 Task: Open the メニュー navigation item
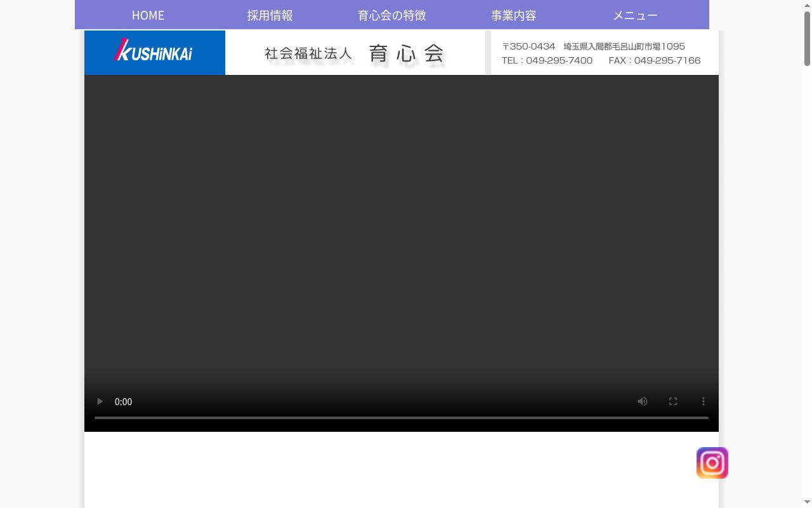pos(636,15)
